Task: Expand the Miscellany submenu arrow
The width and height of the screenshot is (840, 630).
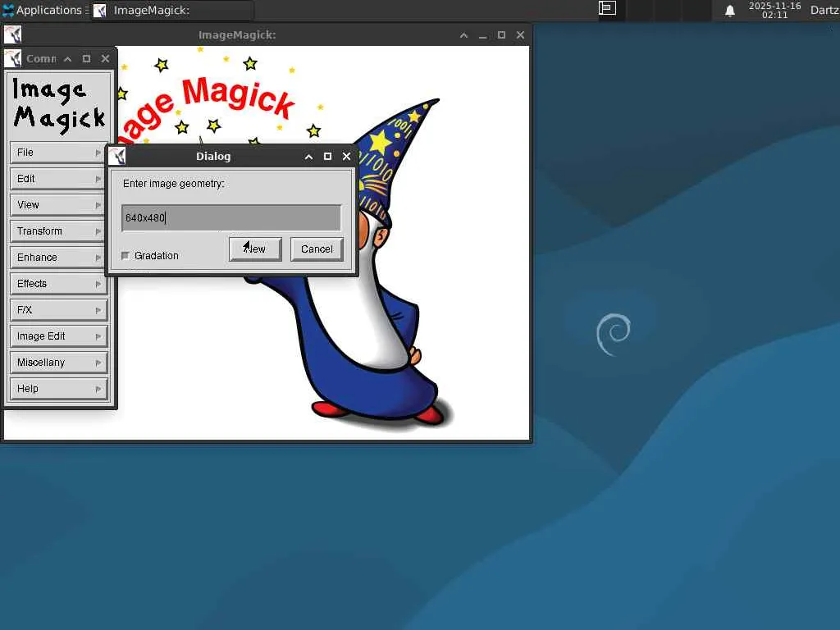Action: click(98, 363)
